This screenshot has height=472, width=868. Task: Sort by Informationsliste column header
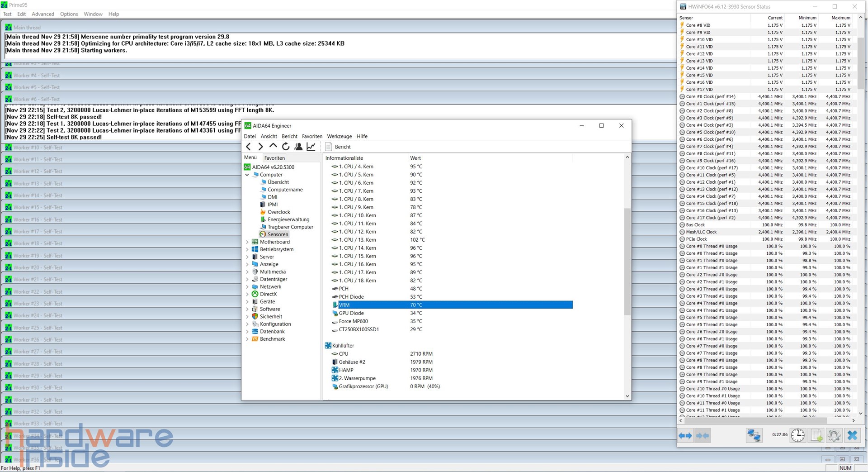click(x=365, y=158)
